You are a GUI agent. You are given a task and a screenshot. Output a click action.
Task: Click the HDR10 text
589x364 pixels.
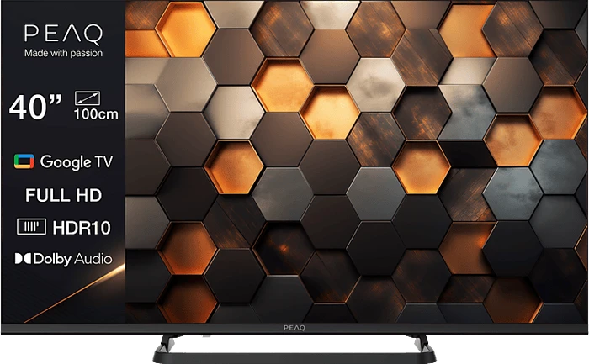(82, 228)
